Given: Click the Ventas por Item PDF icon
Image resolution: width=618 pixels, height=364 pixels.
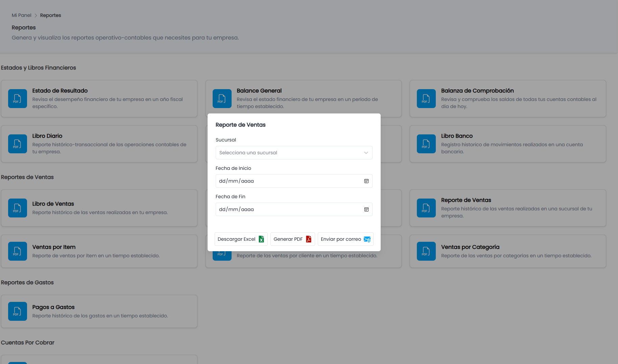Looking at the screenshot, I should (x=18, y=251).
